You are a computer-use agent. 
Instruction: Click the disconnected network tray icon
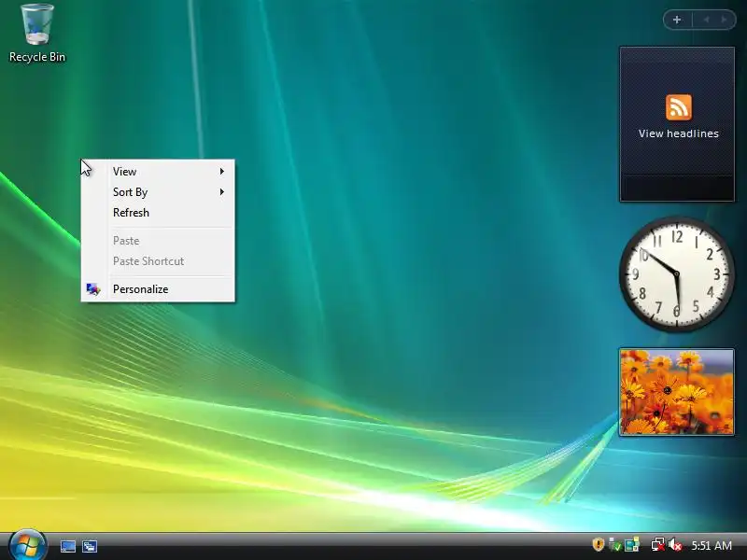(x=658, y=544)
